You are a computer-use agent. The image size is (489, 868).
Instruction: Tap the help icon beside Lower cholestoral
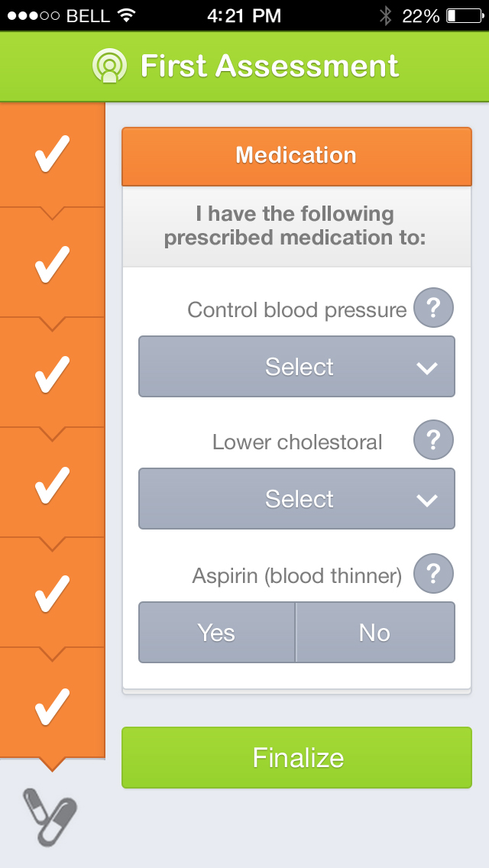click(433, 441)
